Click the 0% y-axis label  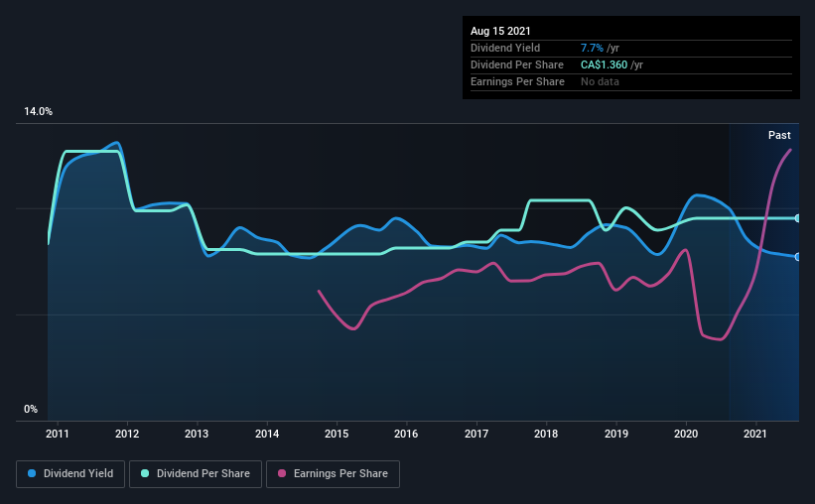coord(31,409)
